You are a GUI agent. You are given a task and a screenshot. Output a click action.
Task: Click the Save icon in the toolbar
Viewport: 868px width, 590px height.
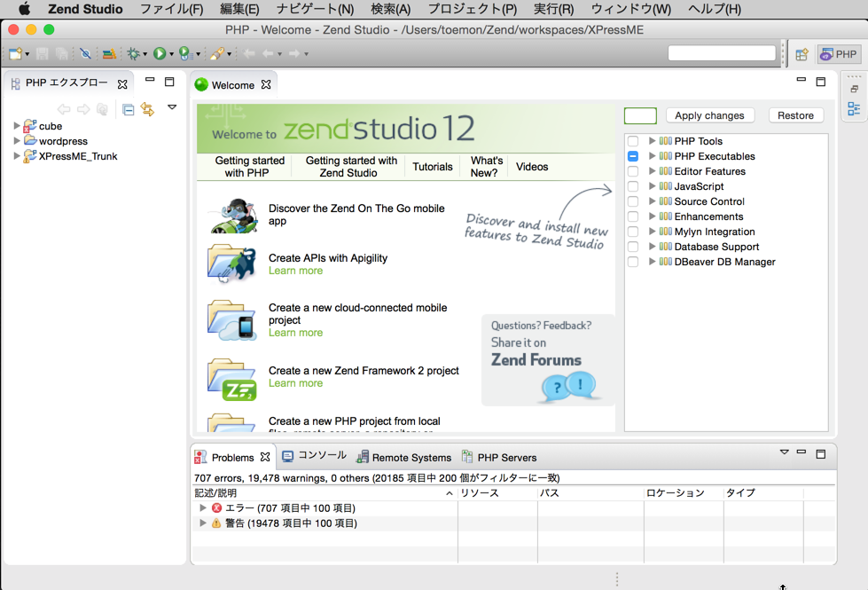tap(42, 54)
